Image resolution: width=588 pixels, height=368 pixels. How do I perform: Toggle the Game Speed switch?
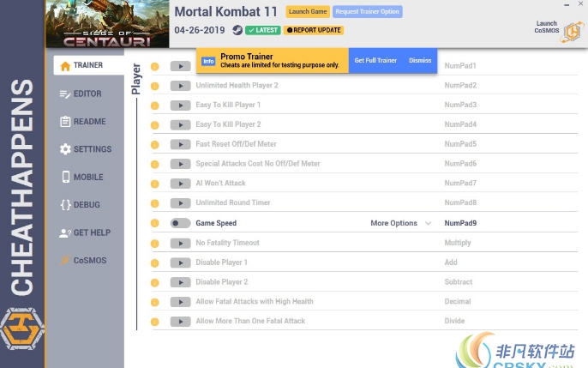(180, 223)
